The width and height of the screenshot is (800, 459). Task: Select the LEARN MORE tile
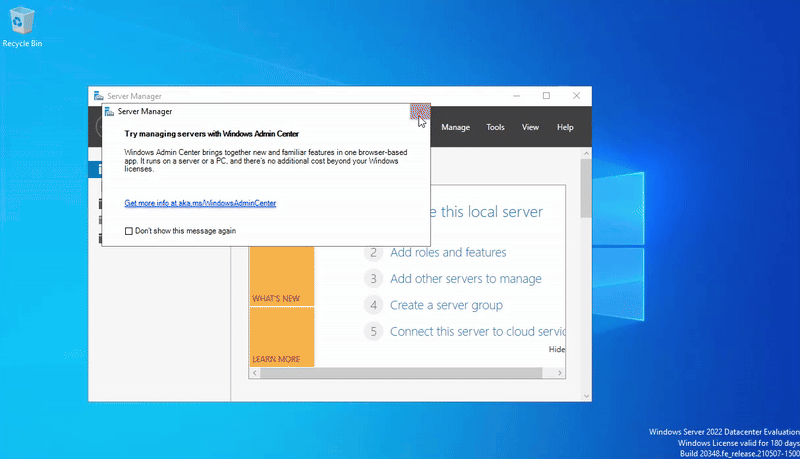pos(282,337)
